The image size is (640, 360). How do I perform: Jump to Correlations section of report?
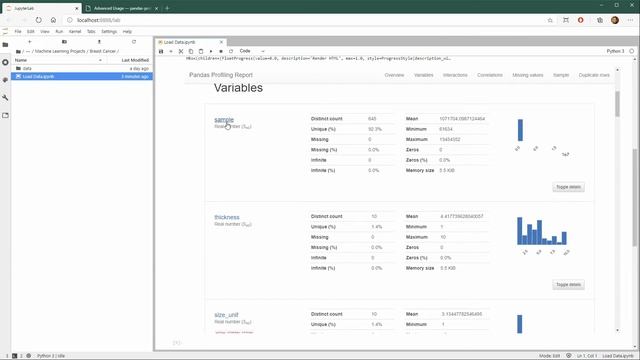[x=490, y=75]
